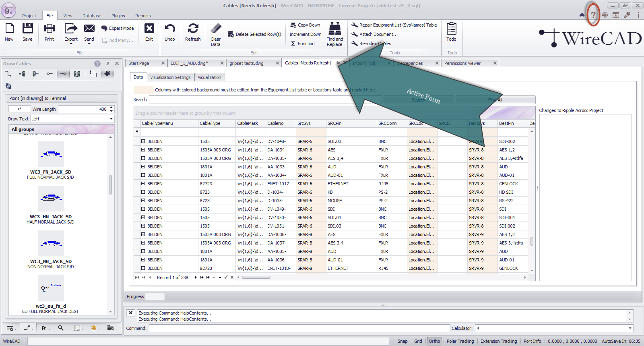Open the Database ribbon tab
Image resolution: width=644 pixels, height=346 pixels.
pyautogui.click(x=92, y=16)
